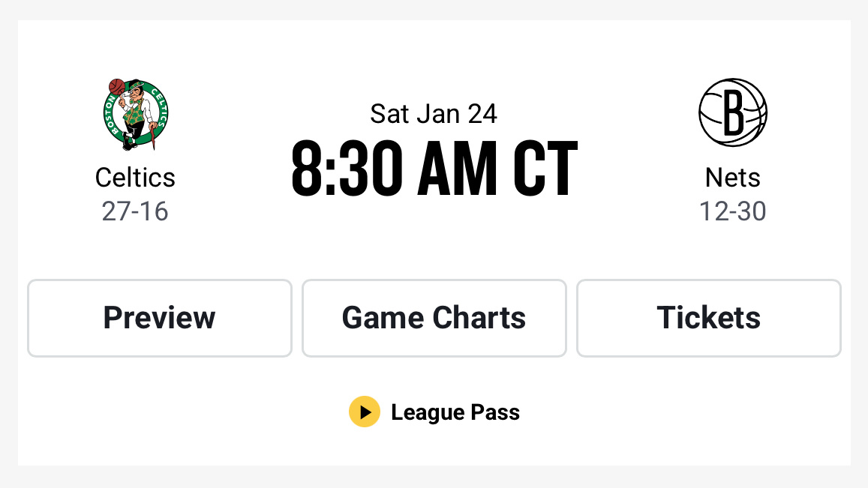Screen dimensions: 868x488
Task: Click the Sat Jan 24 date
Action: (434, 114)
